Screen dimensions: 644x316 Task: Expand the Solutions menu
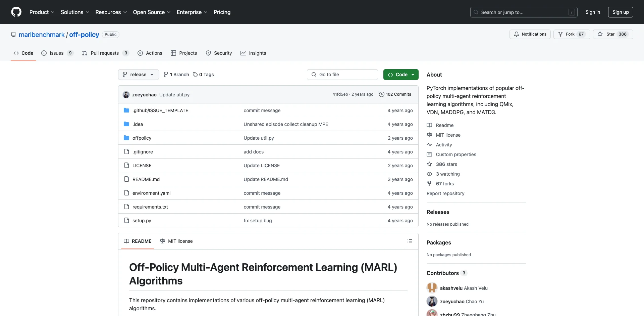(75, 12)
